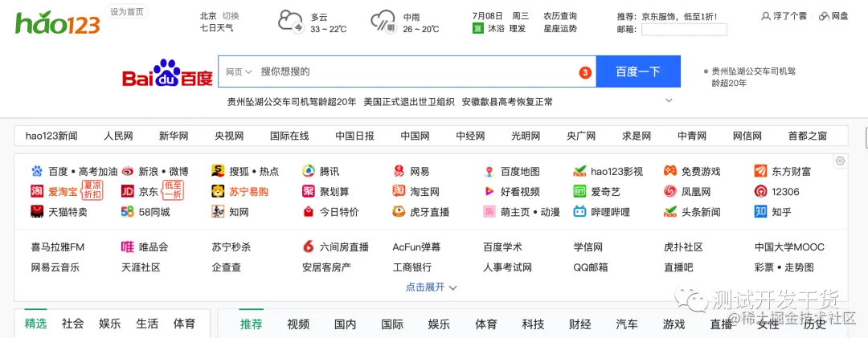The width and height of the screenshot is (868, 338).
Task: Select the 财经 content tab
Action: click(579, 324)
